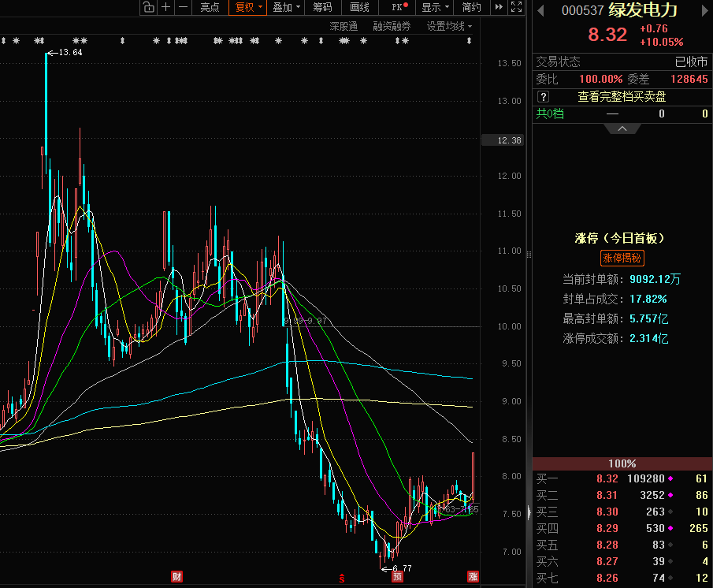713x588 pixels.
Task: Click the 融资融券 tag
Action: pos(392,26)
